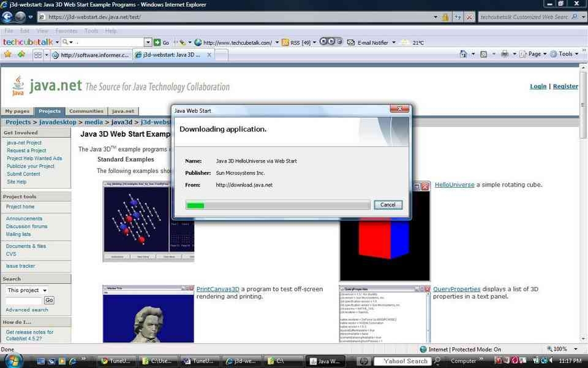The width and height of the screenshot is (588, 368).
Task: Open the HelloUniverse link
Action: pyautogui.click(x=454, y=185)
